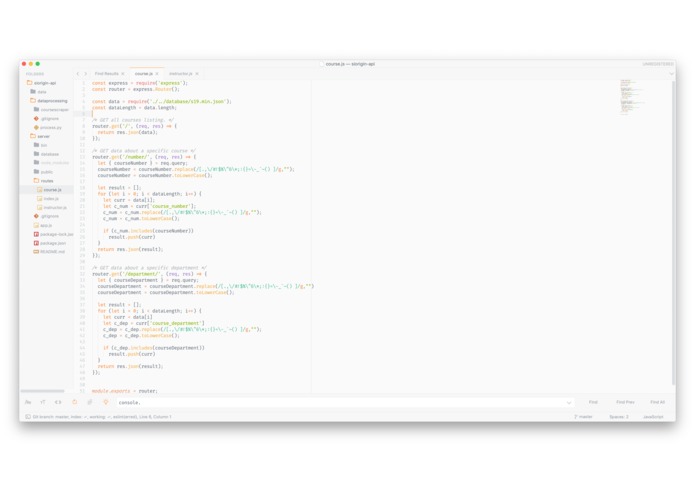Screen dimensions: 695x494
Task: Open index.js in the sidebar
Action: click(48, 198)
